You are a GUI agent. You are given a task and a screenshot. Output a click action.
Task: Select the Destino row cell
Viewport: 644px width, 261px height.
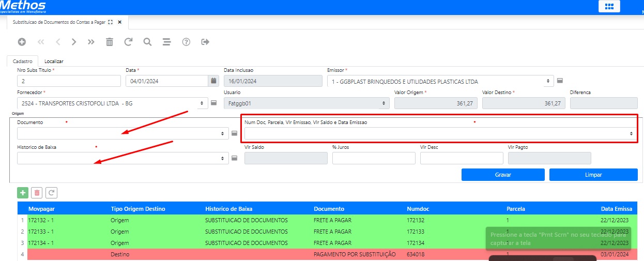(120, 254)
